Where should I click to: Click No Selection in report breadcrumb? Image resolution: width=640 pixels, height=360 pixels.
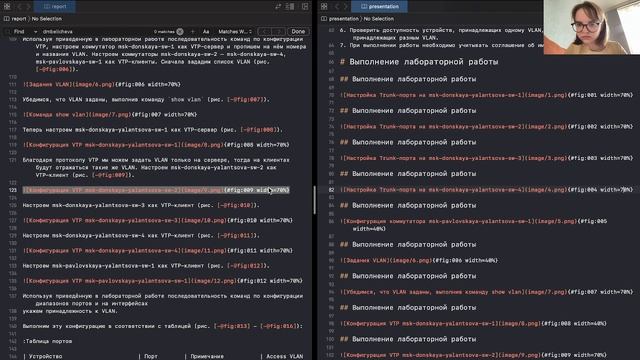tap(47, 19)
